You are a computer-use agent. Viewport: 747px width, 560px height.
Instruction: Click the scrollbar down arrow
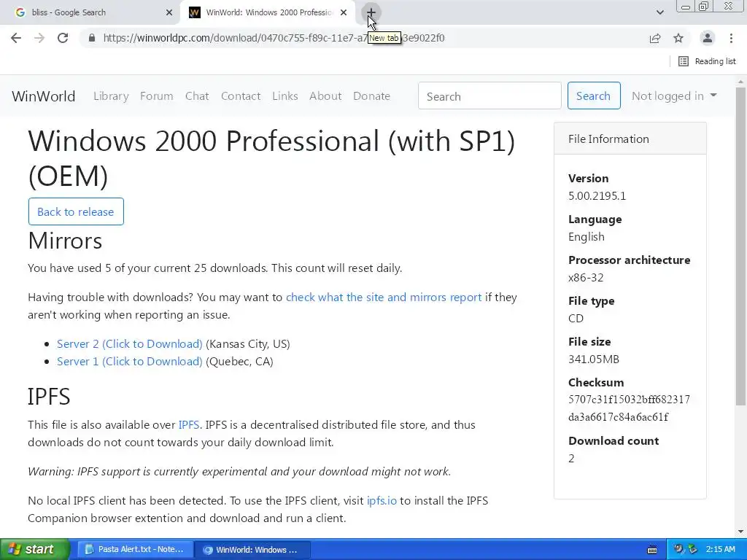(741, 532)
